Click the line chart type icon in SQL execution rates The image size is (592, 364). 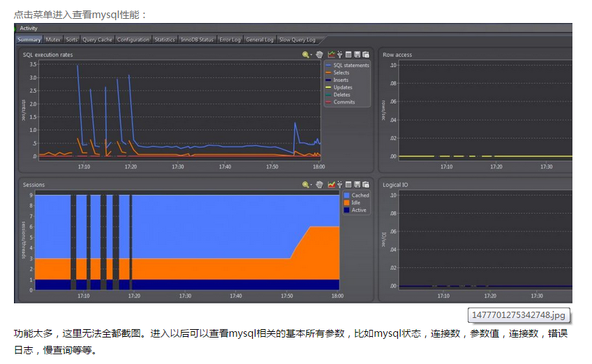point(331,54)
